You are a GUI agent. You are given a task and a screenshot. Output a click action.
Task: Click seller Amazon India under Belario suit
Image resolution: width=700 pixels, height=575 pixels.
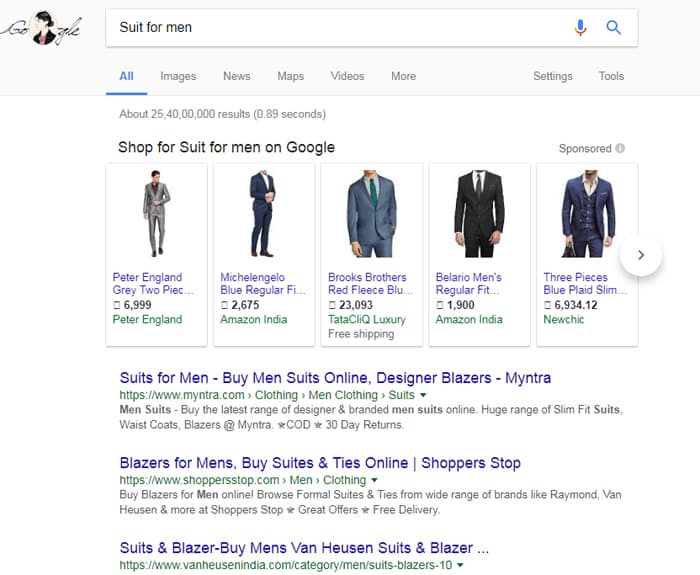[x=469, y=320]
